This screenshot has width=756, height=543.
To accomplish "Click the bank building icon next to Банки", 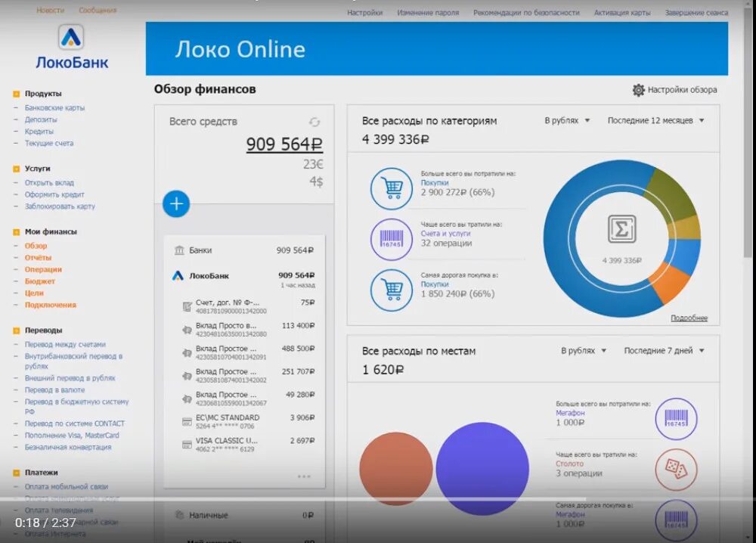I will [179, 250].
